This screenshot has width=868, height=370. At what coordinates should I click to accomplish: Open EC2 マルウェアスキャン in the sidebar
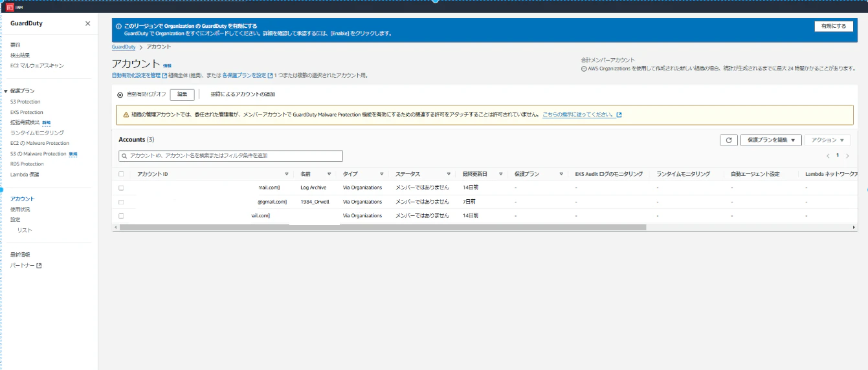(x=37, y=65)
